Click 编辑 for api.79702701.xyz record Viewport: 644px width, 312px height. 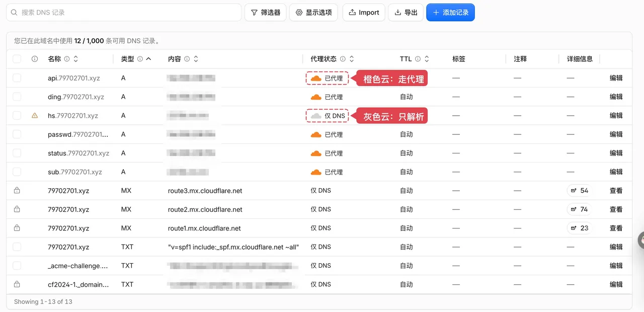click(616, 78)
